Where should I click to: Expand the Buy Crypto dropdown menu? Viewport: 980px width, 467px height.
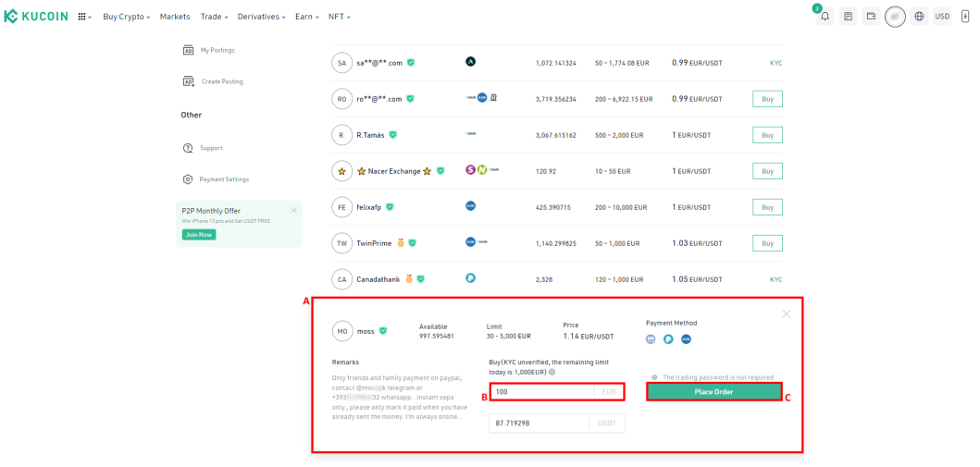point(126,17)
